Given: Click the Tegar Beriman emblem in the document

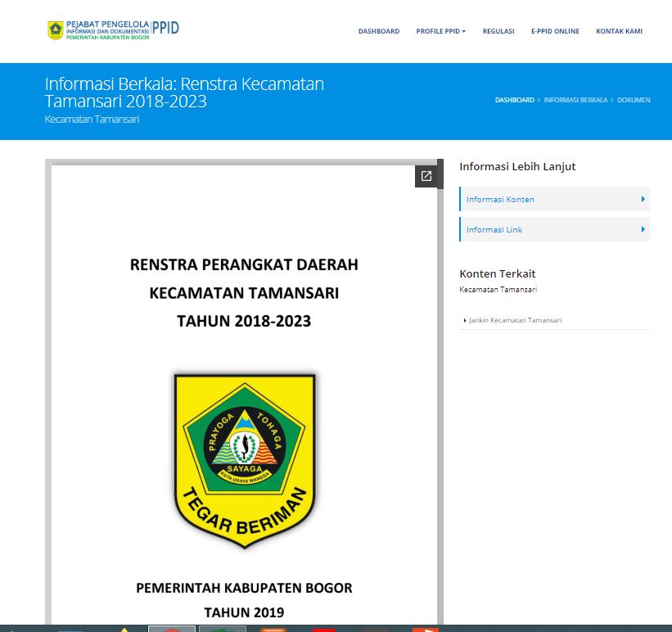Looking at the screenshot, I should click(x=245, y=461).
